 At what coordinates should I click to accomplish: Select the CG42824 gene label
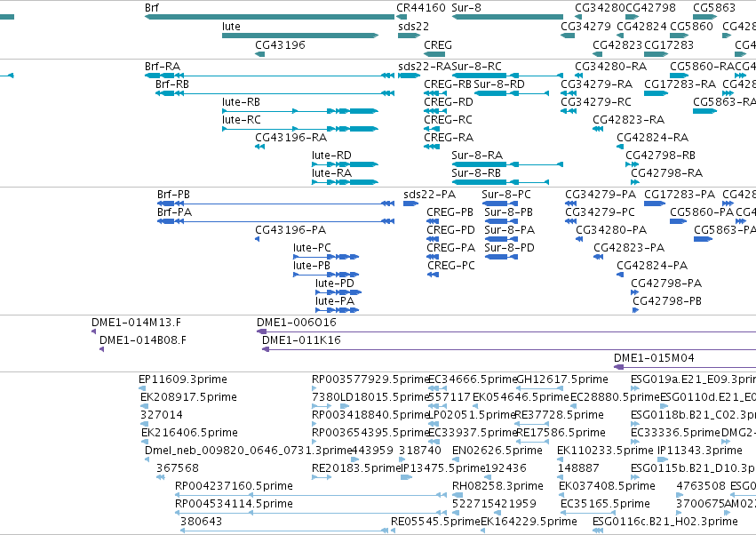(x=641, y=27)
